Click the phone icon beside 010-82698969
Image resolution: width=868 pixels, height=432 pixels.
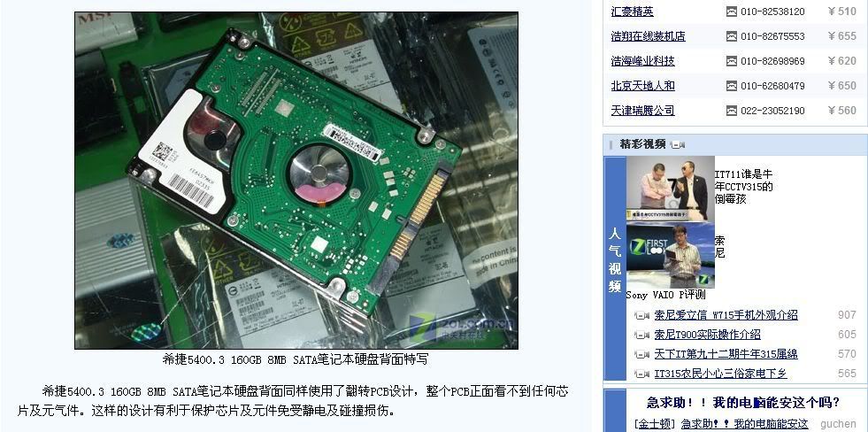tap(731, 61)
